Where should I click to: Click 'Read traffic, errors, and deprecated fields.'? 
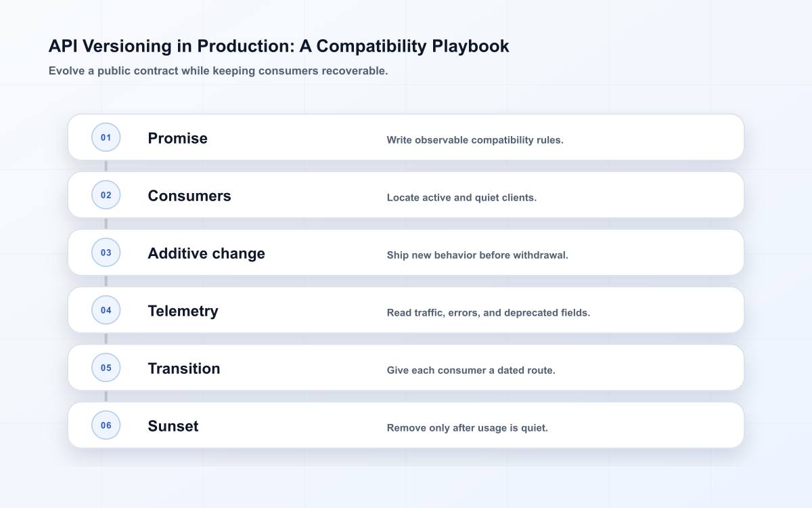(489, 313)
